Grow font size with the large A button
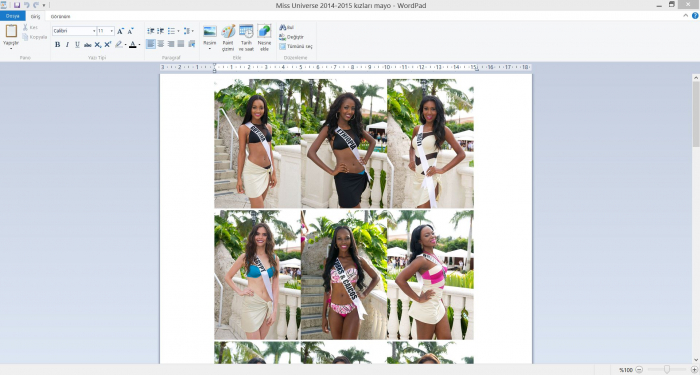 coord(120,31)
